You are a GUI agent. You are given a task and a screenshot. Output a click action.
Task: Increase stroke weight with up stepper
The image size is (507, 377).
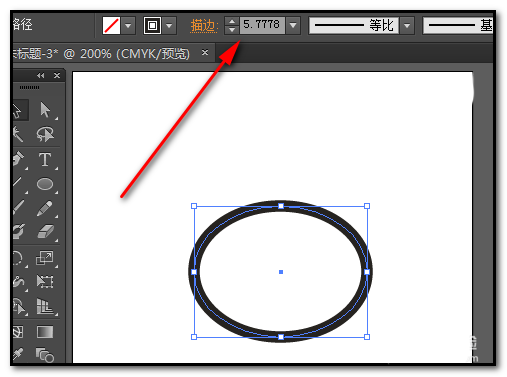[x=232, y=21]
